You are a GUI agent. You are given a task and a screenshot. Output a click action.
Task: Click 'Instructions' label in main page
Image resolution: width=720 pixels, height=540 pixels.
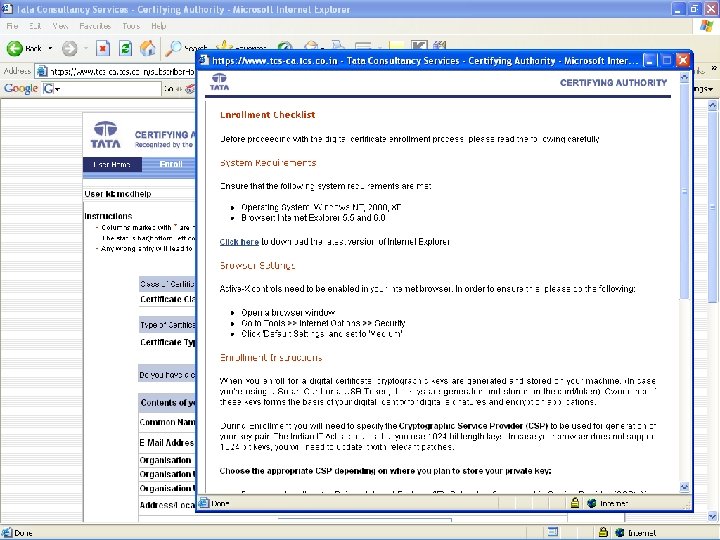(108, 216)
